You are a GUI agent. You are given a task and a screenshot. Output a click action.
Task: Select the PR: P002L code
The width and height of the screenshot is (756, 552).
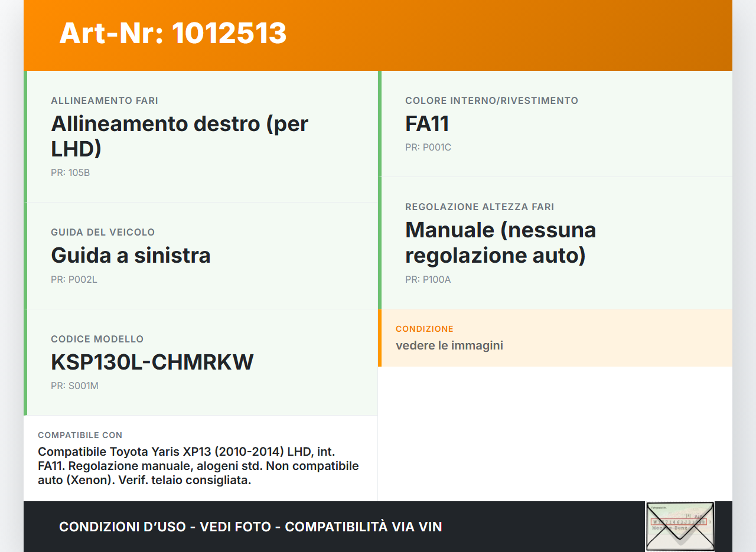pyautogui.click(x=74, y=280)
